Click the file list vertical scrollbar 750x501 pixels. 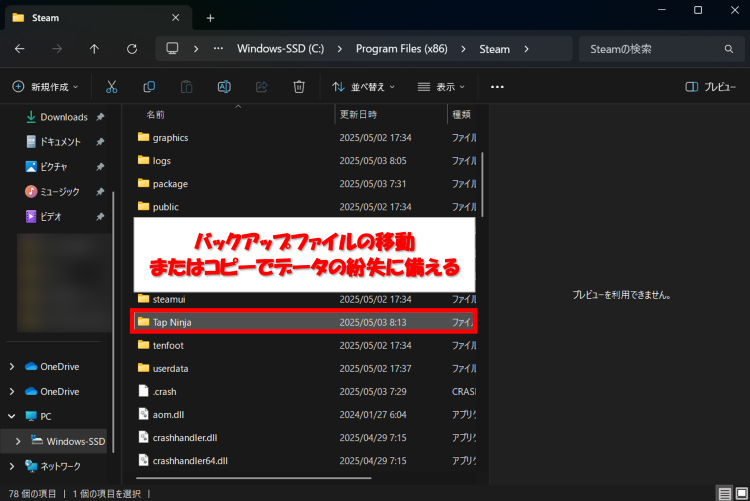tap(482, 184)
